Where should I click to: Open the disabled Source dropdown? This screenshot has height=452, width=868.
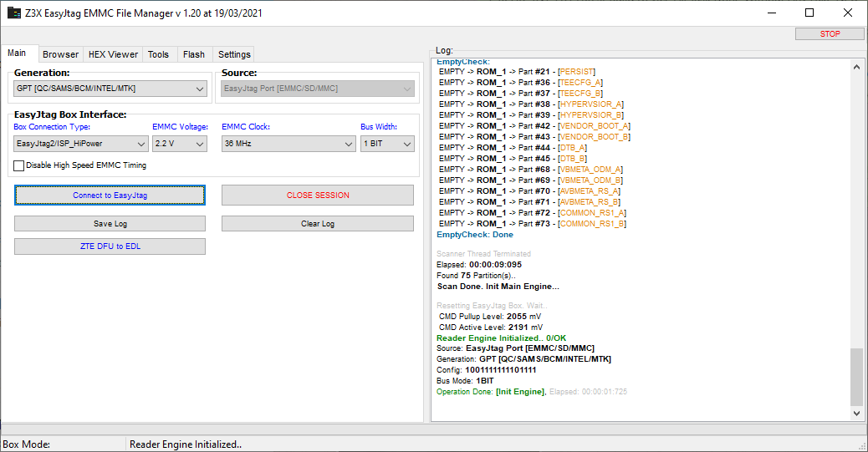318,89
